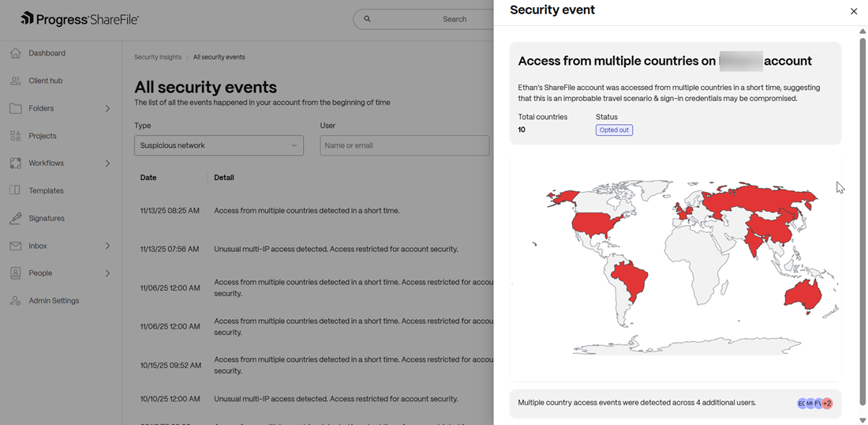Expand the Inbox sidebar chevron

pos(107,246)
